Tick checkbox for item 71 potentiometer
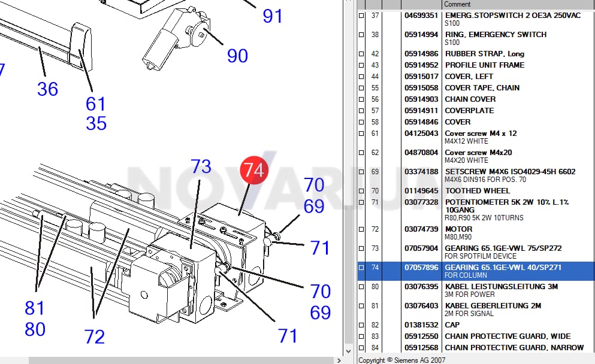Screen dimensions: 595x364 click(361, 202)
